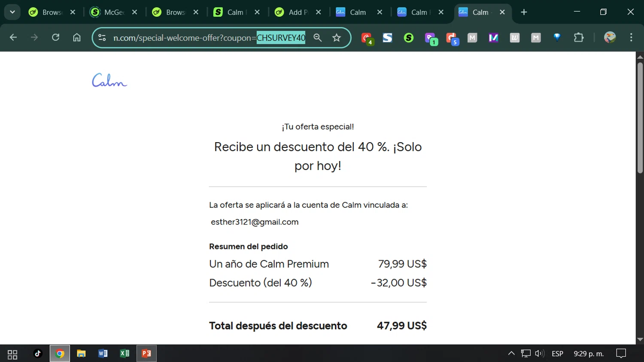Switch the ESP input language
The height and width of the screenshot is (362, 644).
pyautogui.click(x=557, y=353)
